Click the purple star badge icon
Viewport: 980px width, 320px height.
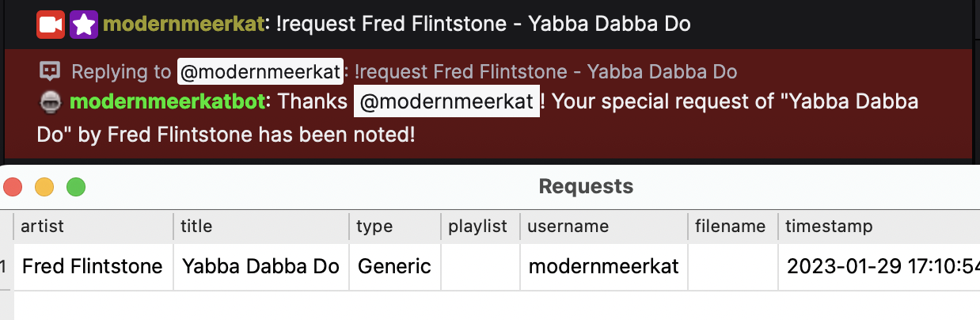pos(83,25)
